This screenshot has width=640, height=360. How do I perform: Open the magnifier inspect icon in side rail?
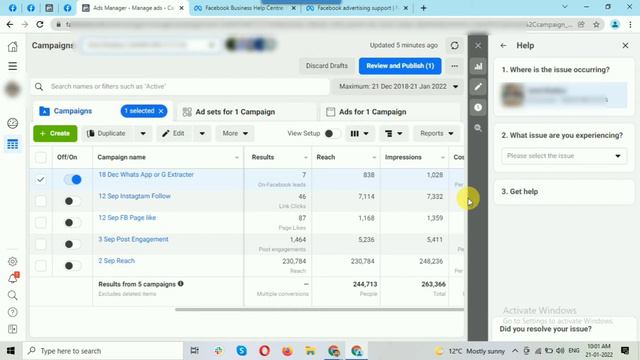coord(478,128)
